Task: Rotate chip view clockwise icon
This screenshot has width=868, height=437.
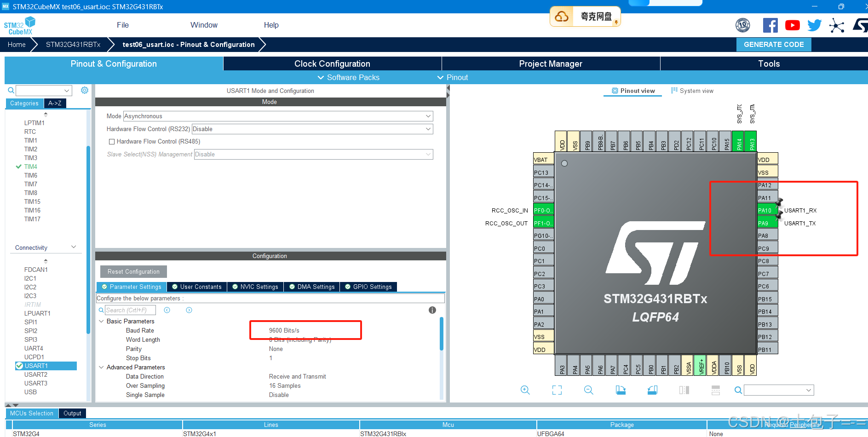Action: pyautogui.click(x=621, y=390)
